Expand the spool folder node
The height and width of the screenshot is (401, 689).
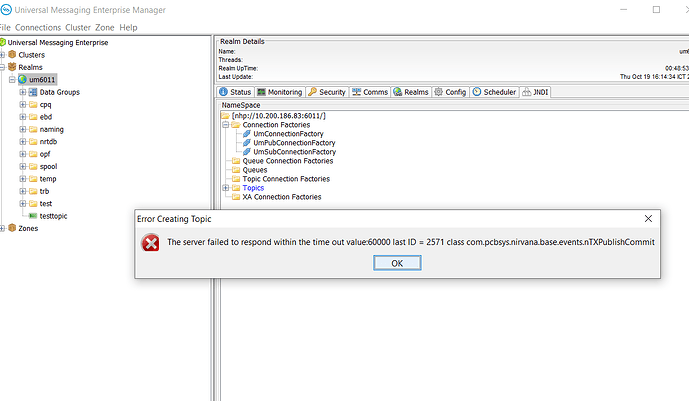(x=22, y=166)
